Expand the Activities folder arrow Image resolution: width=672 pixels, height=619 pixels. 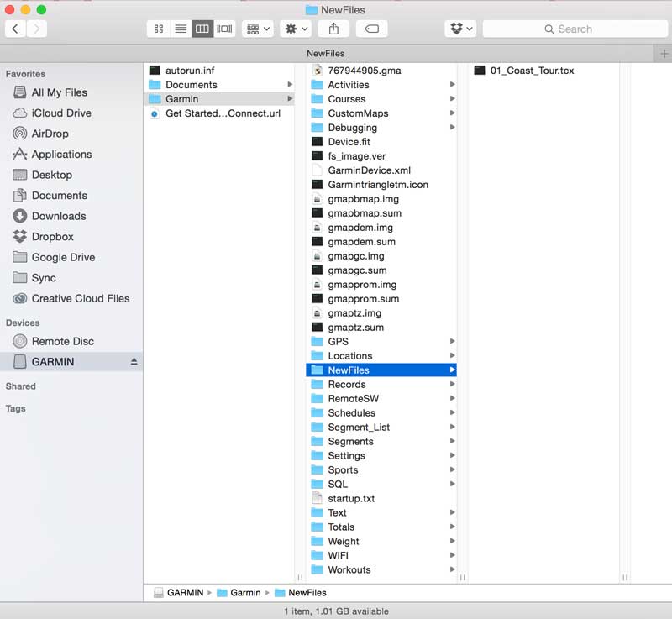click(452, 84)
